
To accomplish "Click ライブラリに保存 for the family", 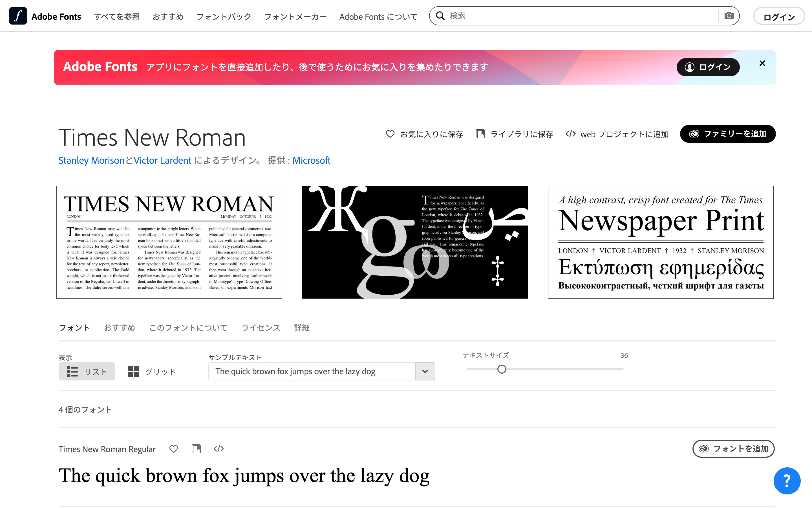I will point(514,134).
